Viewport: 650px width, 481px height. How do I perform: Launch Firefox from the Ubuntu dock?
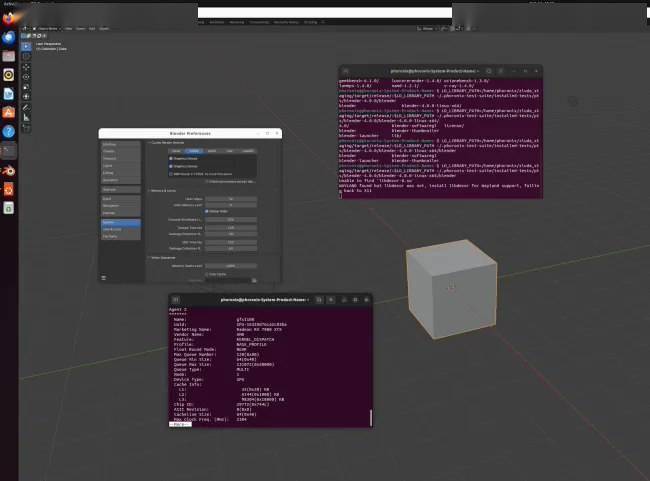coord(9,19)
